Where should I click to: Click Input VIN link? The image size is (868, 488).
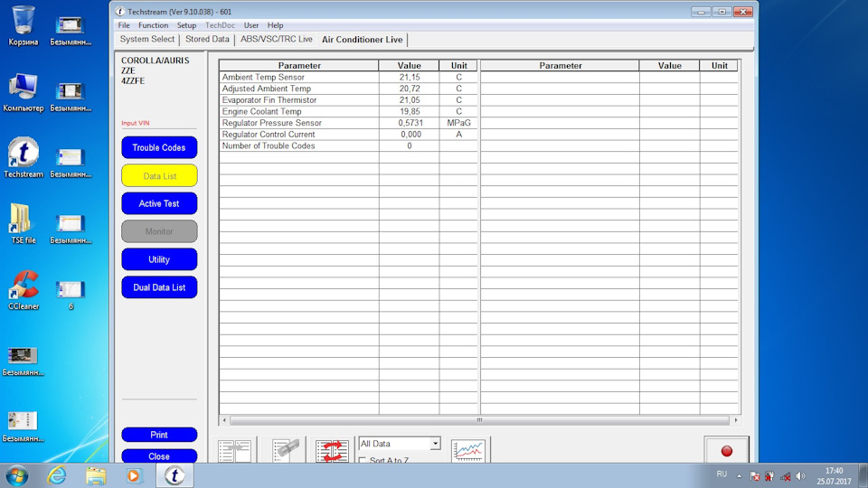(x=136, y=124)
